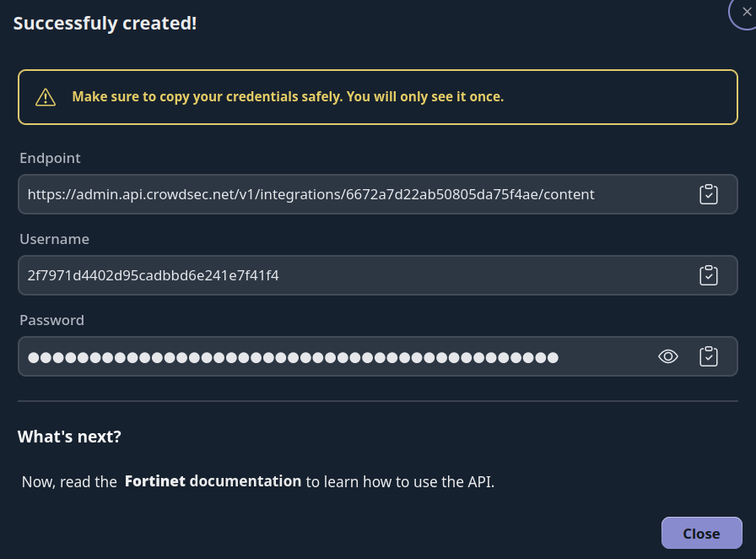Screen dimensions: 756x559
Task: Click inside the Username field
Action: (x=337, y=274)
